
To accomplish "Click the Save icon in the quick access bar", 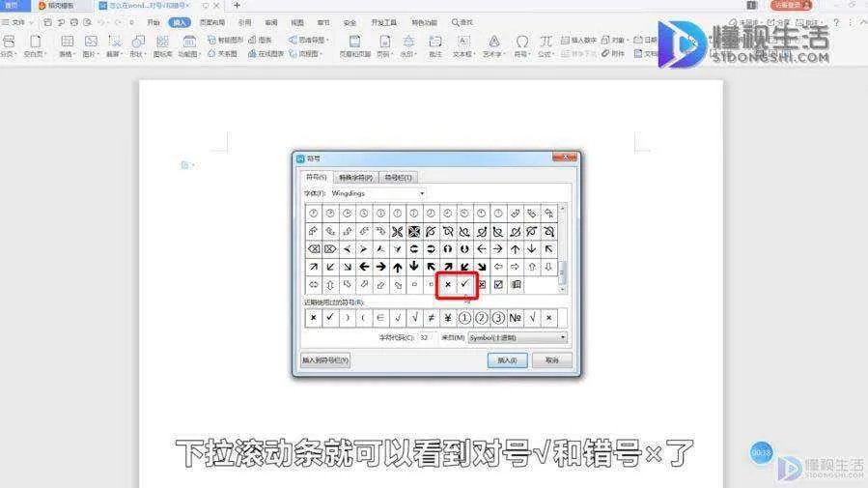I will tap(48, 23).
